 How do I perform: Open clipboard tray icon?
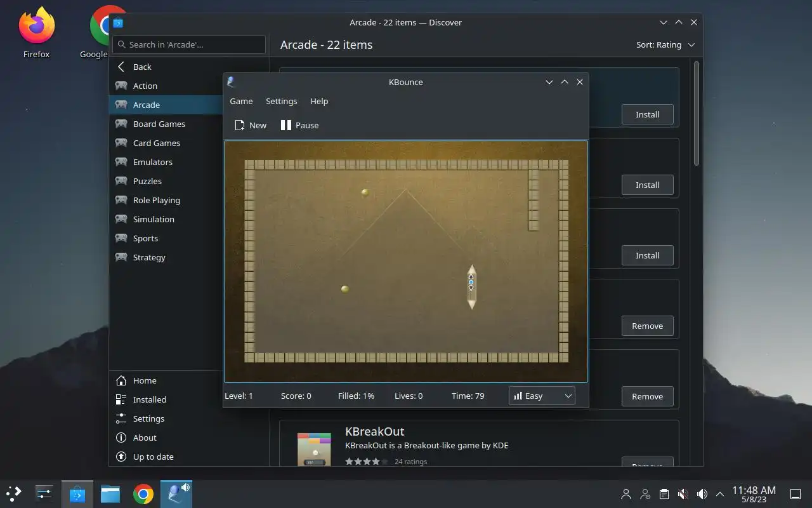tap(664, 494)
